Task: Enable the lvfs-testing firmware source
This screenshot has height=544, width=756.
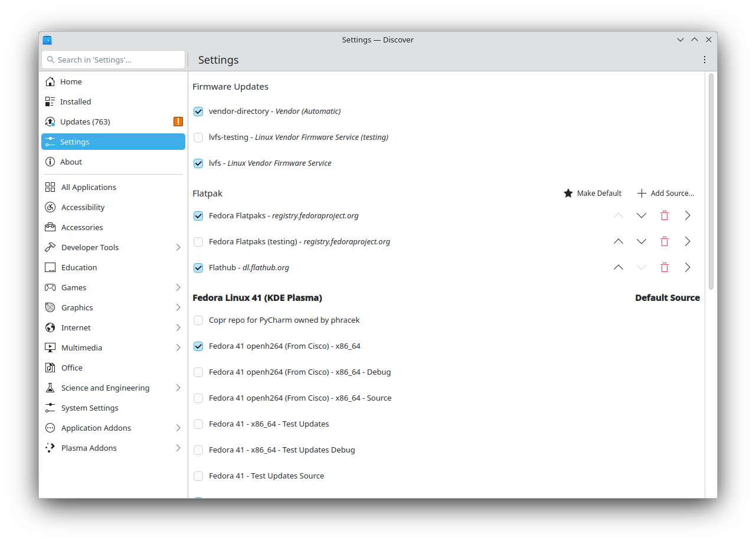Action: coord(198,137)
